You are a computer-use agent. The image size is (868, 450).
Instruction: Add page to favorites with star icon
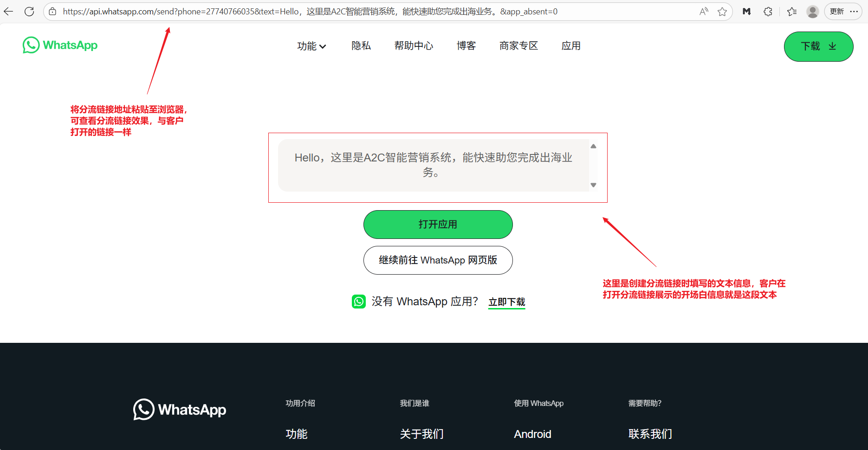[x=722, y=12]
